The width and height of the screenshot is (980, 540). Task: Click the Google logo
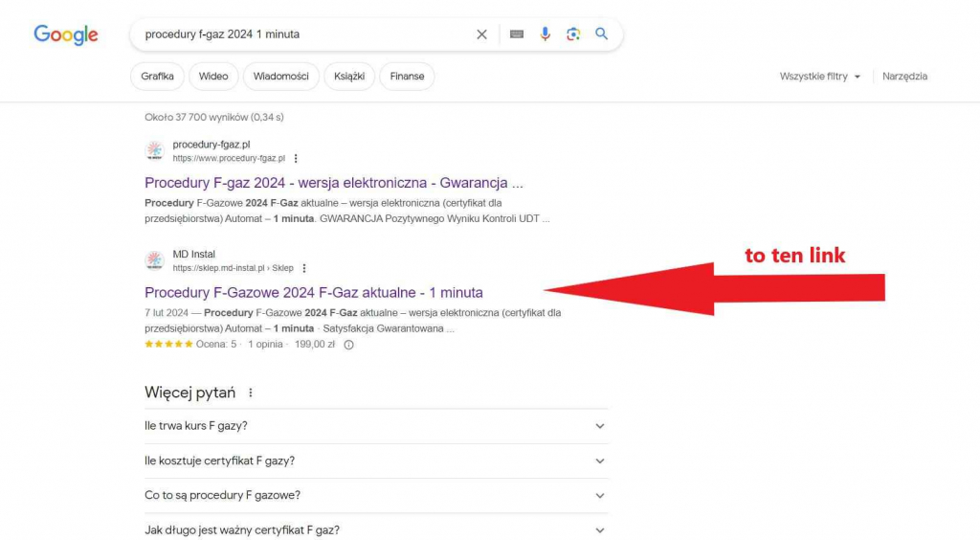66,34
